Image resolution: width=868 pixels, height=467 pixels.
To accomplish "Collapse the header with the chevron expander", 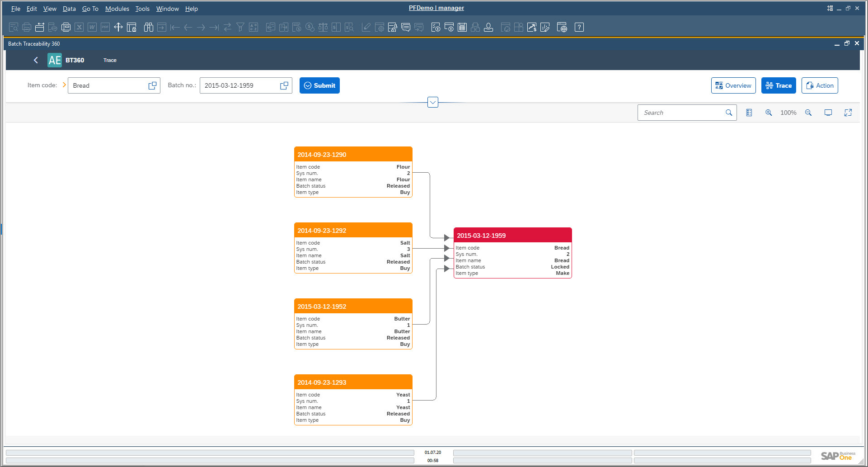I will (x=433, y=103).
